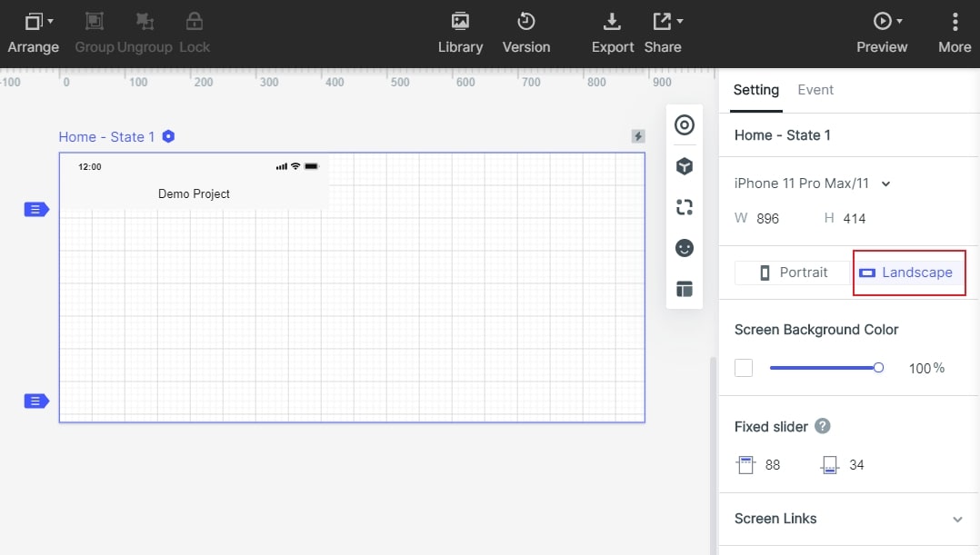The width and height of the screenshot is (980, 555).
Task: Click the lightning bolt icon above canvas
Action: (x=637, y=136)
